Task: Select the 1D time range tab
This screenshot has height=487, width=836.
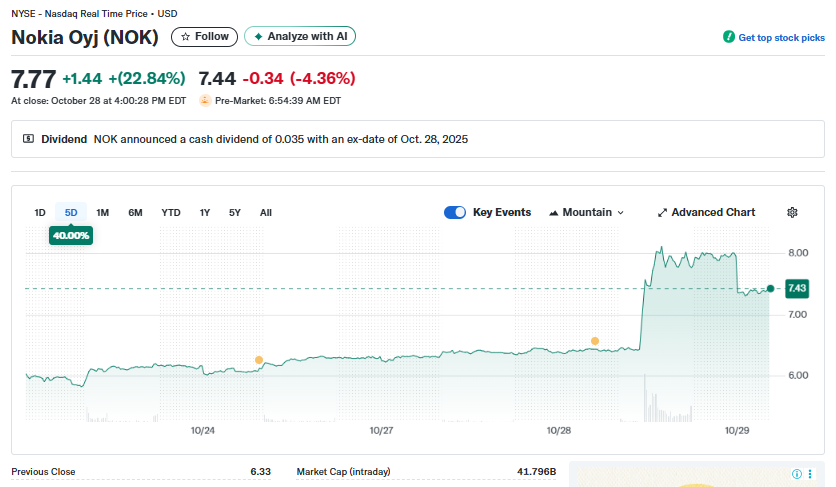Action: tap(40, 212)
